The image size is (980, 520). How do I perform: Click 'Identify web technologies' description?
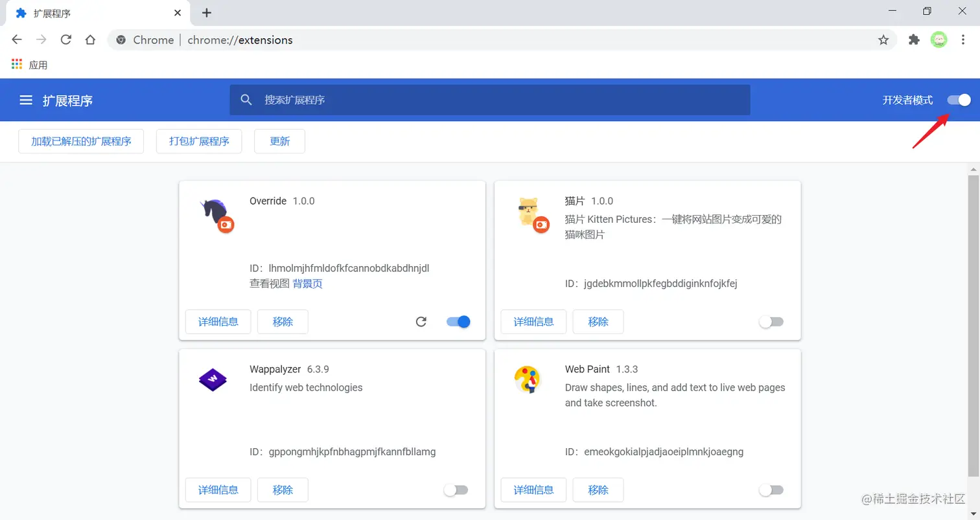(306, 387)
